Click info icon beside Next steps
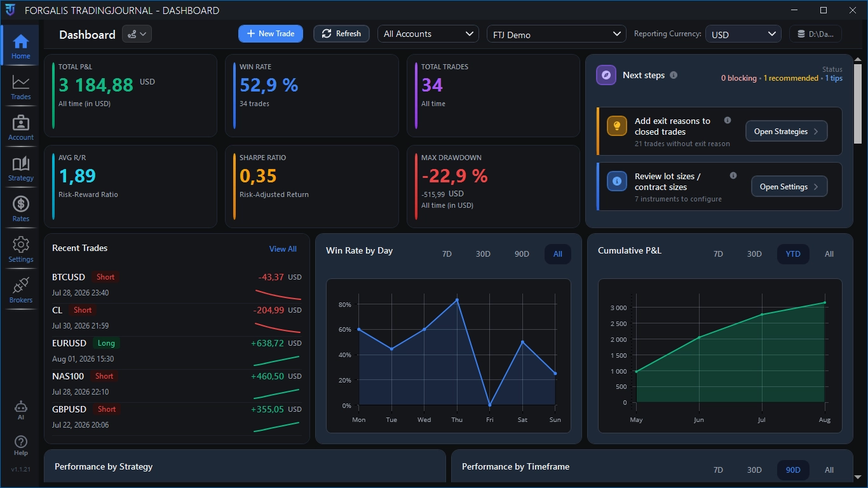 674,75
